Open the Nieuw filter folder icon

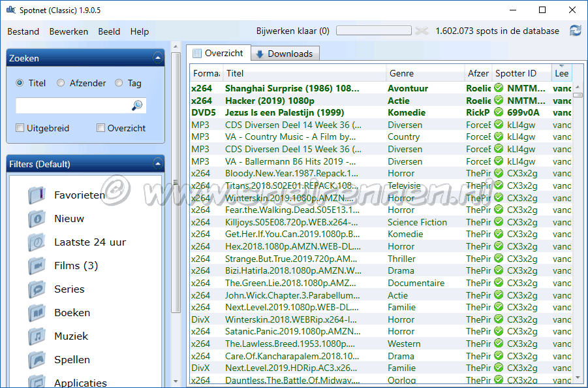37,219
